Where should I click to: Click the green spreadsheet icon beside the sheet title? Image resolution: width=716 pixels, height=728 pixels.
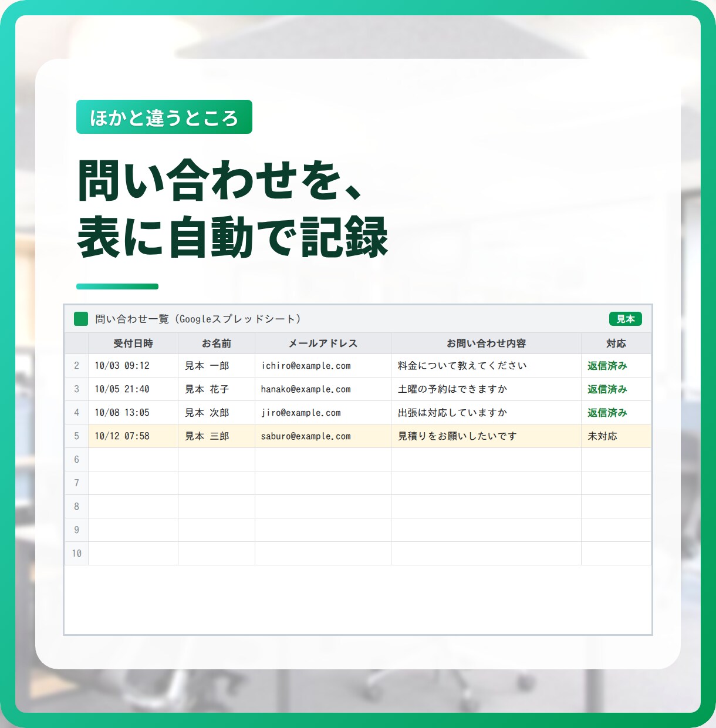[x=81, y=319]
